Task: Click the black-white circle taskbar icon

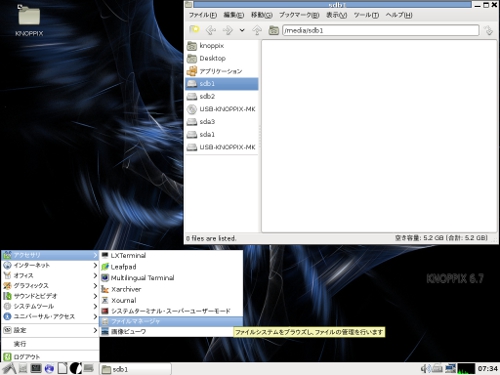Action: [x=76, y=368]
